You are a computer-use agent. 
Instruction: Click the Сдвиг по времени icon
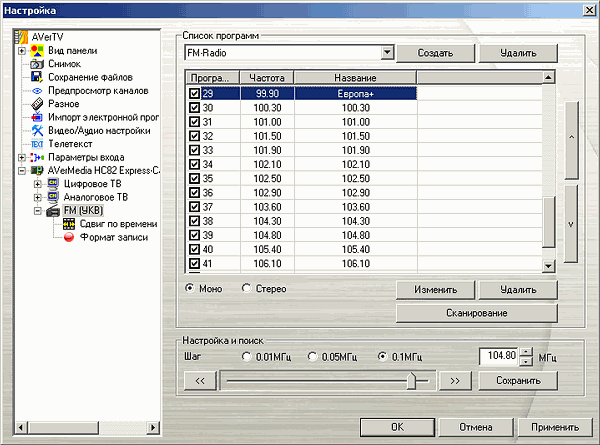(69, 225)
